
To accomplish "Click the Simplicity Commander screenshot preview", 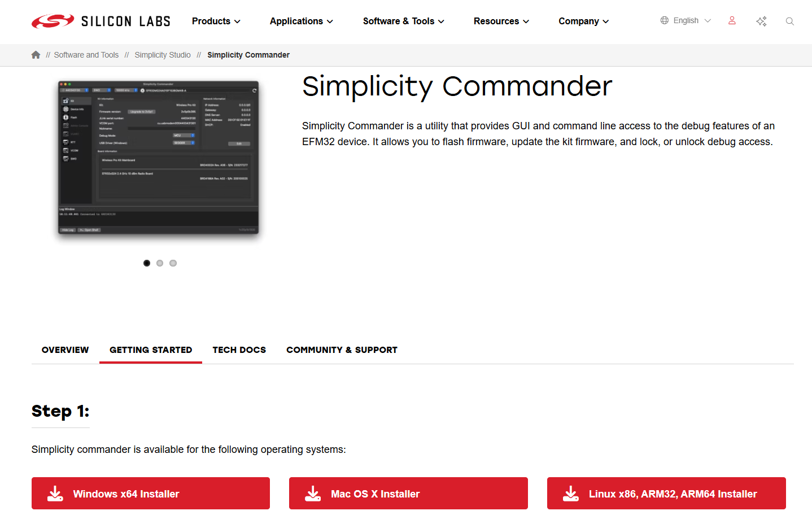I will (158, 160).
